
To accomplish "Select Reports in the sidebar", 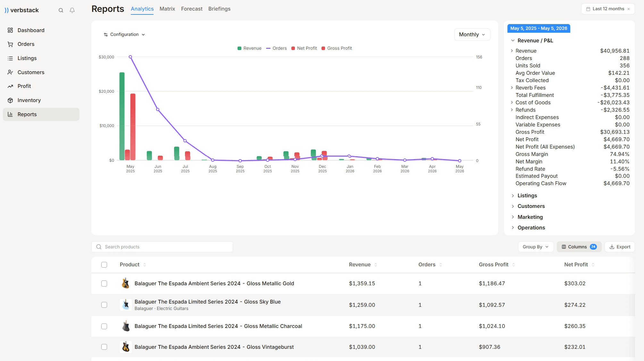I will click(x=41, y=114).
